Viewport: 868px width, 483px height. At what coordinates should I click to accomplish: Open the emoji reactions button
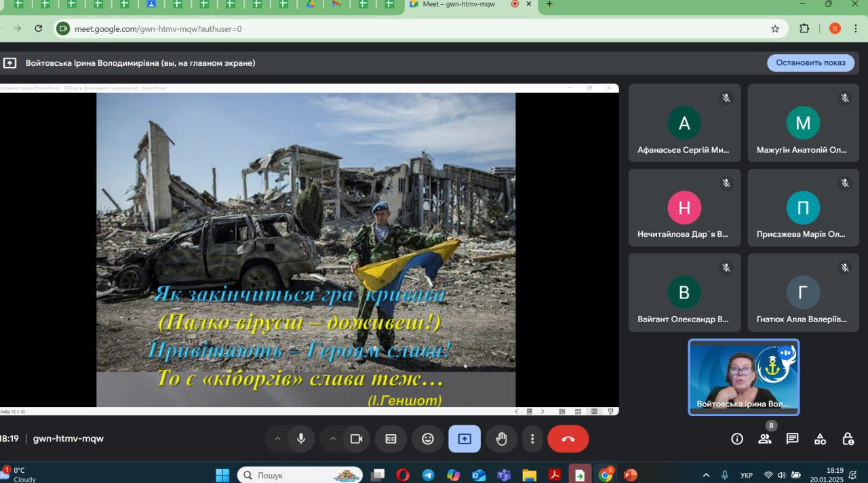428,439
